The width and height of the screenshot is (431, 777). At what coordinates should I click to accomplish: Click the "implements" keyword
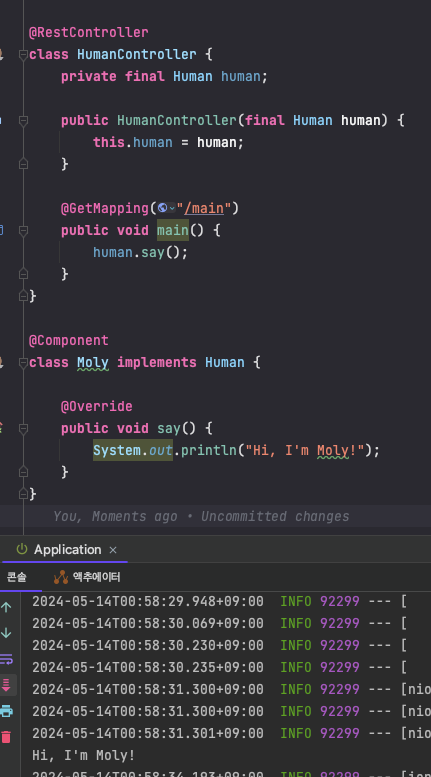[157, 363]
